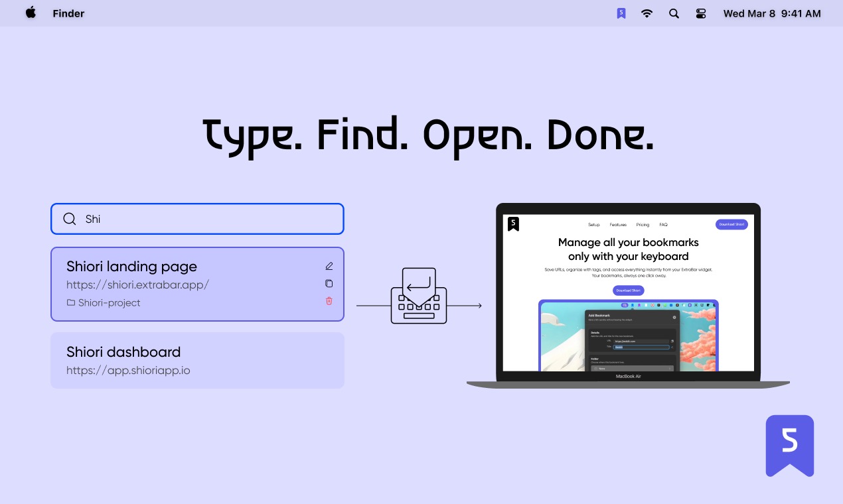Image resolution: width=843 pixels, height=504 pixels.
Task: Open Control Center in the menu bar
Action: (x=700, y=13)
